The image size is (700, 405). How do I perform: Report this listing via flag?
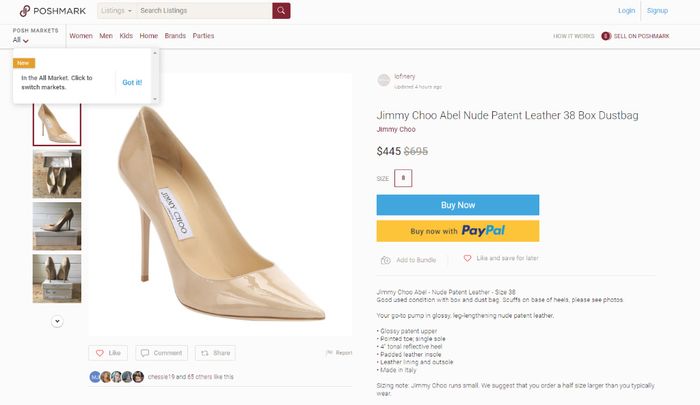pyautogui.click(x=339, y=353)
